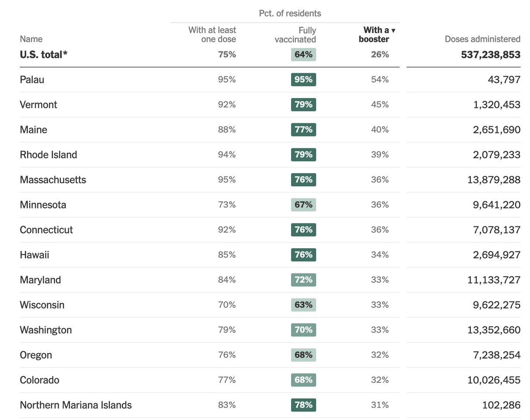Select the Massachusetts row name
Viewport: 530px width, 420px height.
coord(53,180)
